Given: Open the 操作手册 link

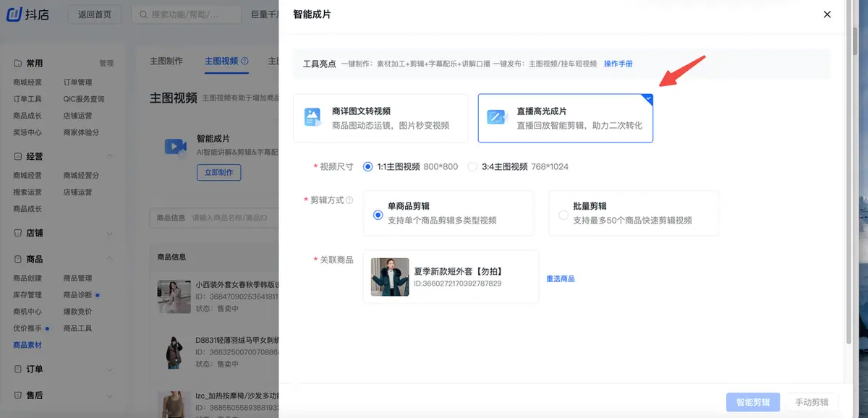Looking at the screenshot, I should [x=618, y=64].
